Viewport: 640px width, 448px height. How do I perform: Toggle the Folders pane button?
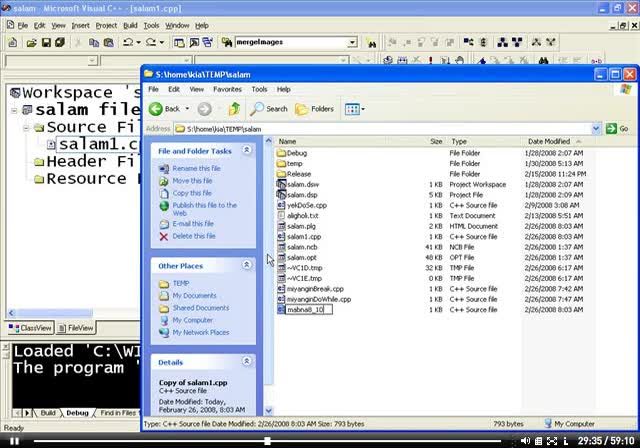click(x=315, y=109)
